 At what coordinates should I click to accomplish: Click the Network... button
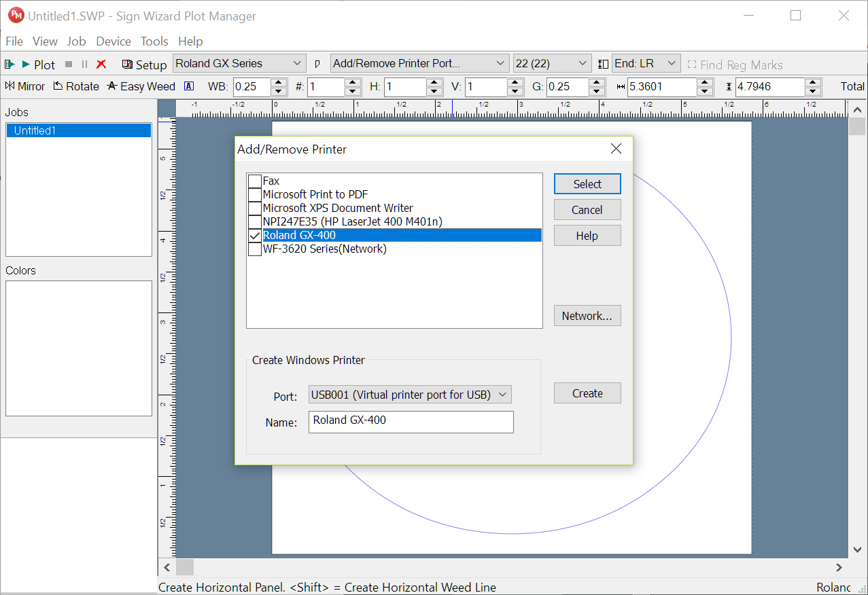point(587,316)
